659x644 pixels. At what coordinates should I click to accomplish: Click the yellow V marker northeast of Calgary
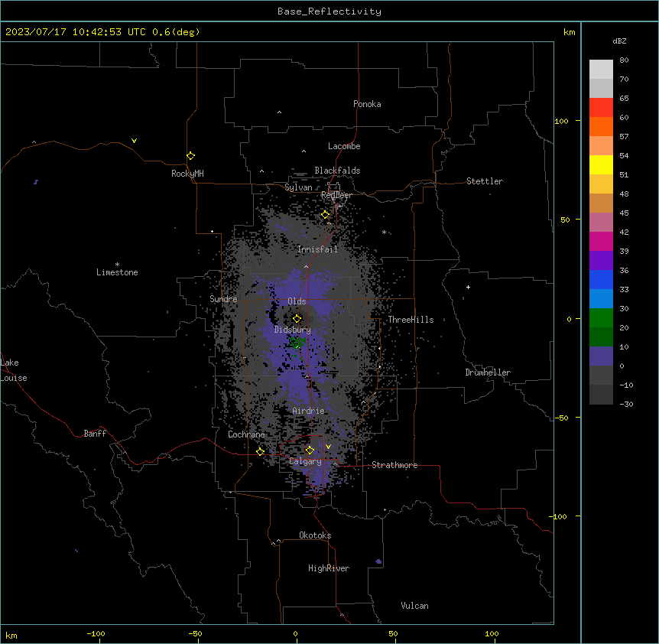(328, 447)
